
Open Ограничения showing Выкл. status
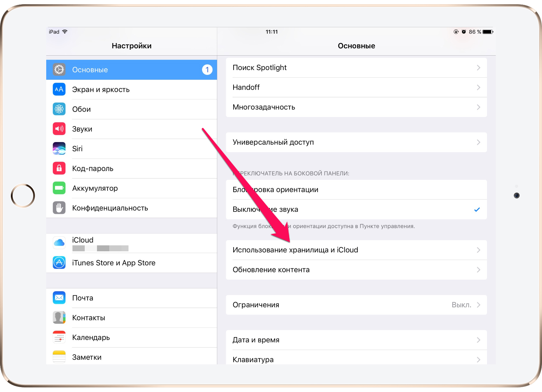(x=356, y=305)
